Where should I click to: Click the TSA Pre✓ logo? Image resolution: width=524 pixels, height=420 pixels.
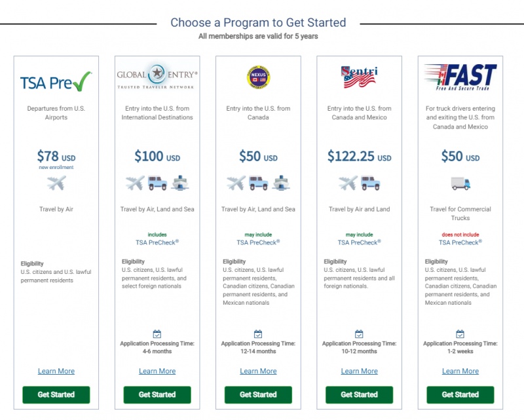pos(56,82)
